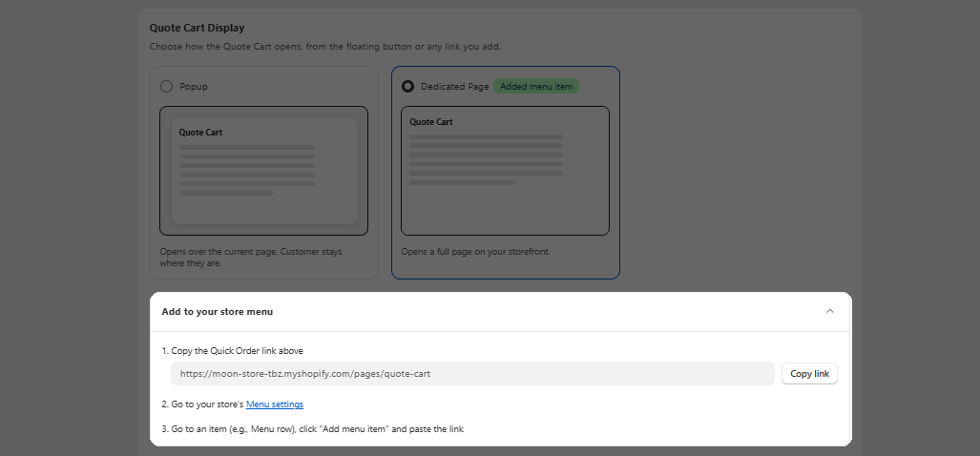Image resolution: width=980 pixels, height=456 pixels.
Task: Click the Dedicated Page preview thumbnail
Action: 505,171
